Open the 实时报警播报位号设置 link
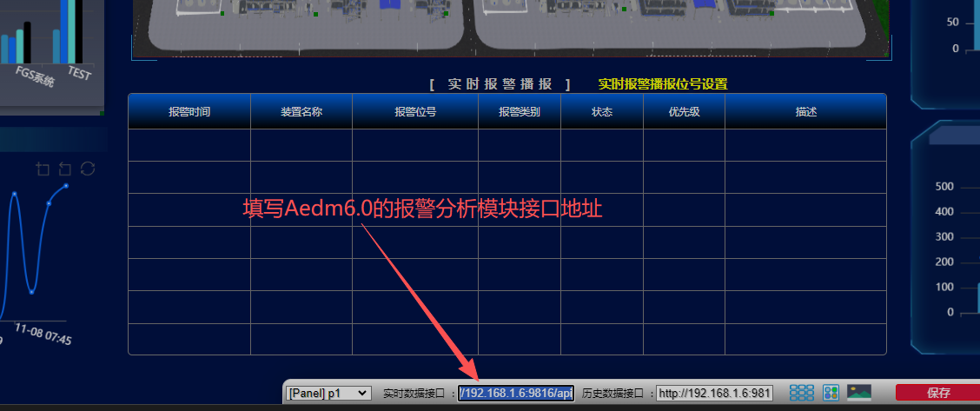The image size is (980, 411). click(x=662, y=84)
